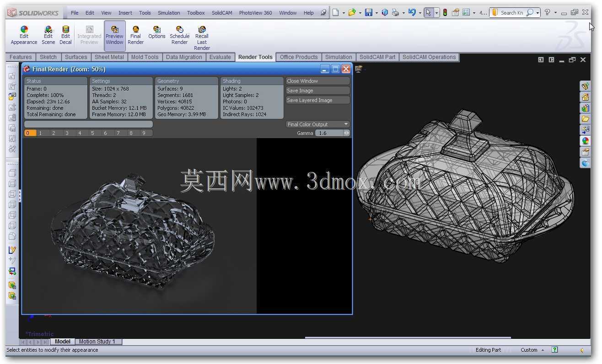Click the status bar help icon
602x364 pixels.
pos(554,350)
